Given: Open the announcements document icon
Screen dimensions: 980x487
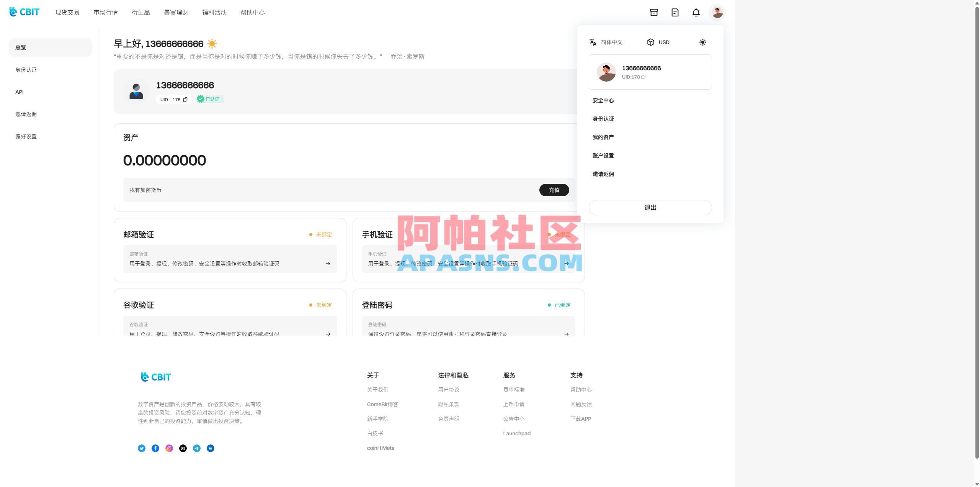Looking at the screenshot, I should [x=675, y=12].
